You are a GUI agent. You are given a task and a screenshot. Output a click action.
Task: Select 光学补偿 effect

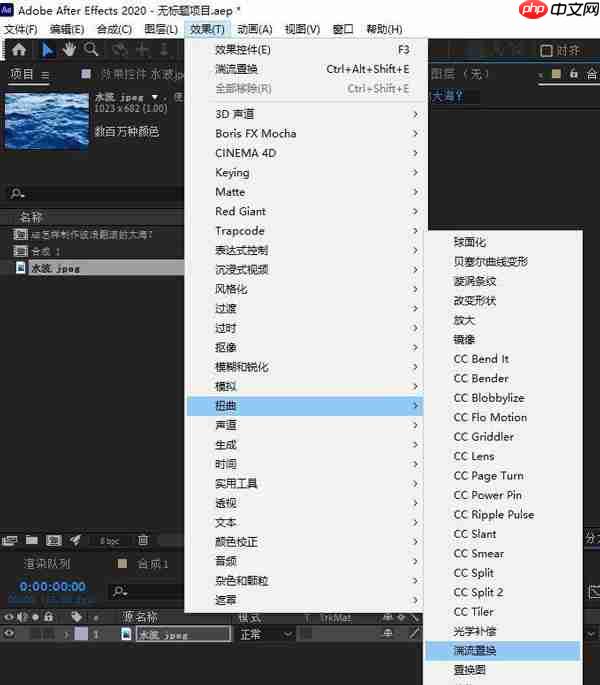pyautogui.click(x=503, y=631)
